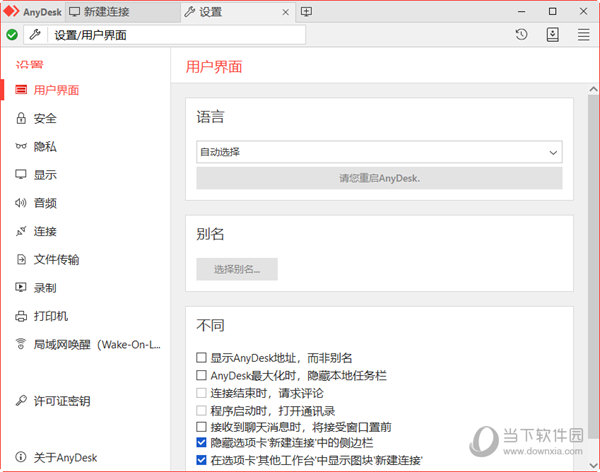The image size is (600, 472).
Task: Click the monitor icon on 新建连接 tab
Action: tap(74, 12)
